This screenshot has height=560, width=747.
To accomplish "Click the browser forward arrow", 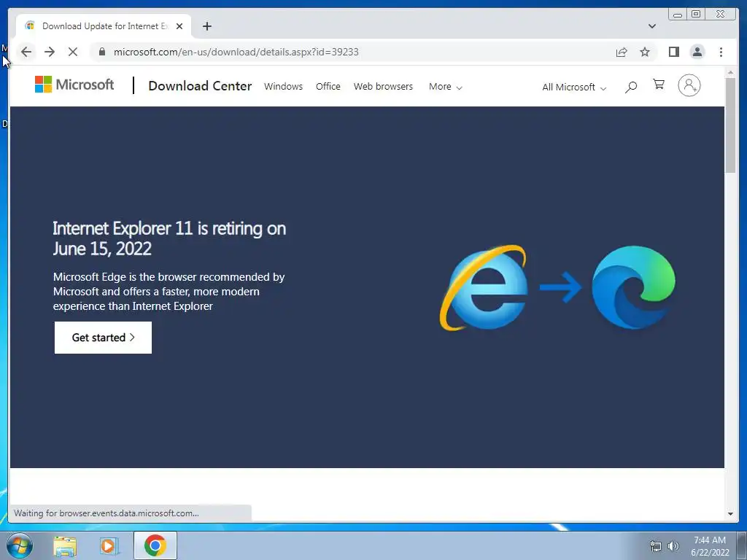I will point(50,52).
